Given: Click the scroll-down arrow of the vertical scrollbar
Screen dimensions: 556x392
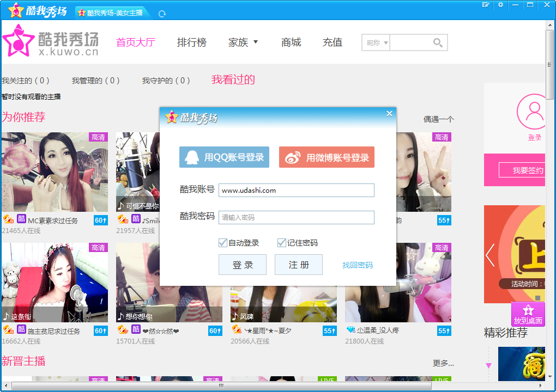Looking at the screenshot, I should coord(549,376).
